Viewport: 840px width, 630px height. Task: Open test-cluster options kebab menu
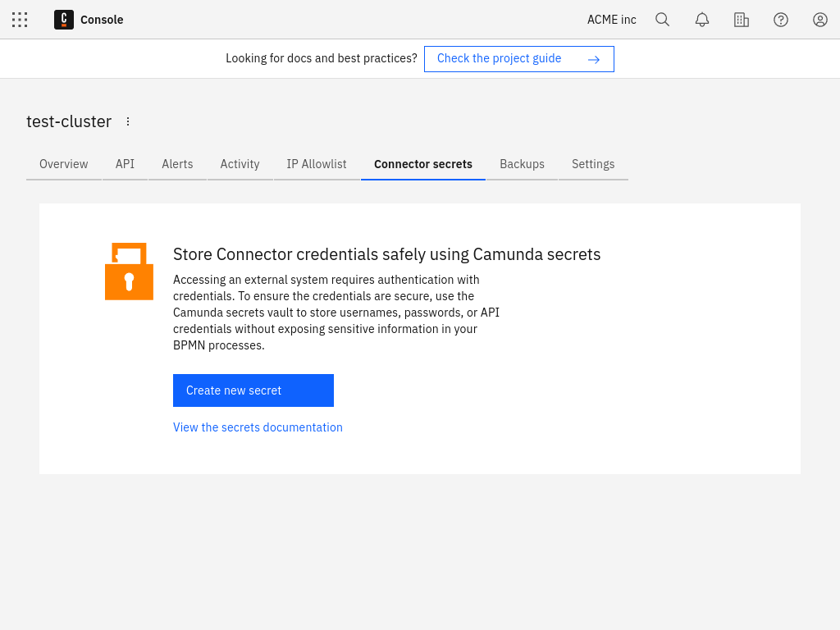[x=128, y=121]
